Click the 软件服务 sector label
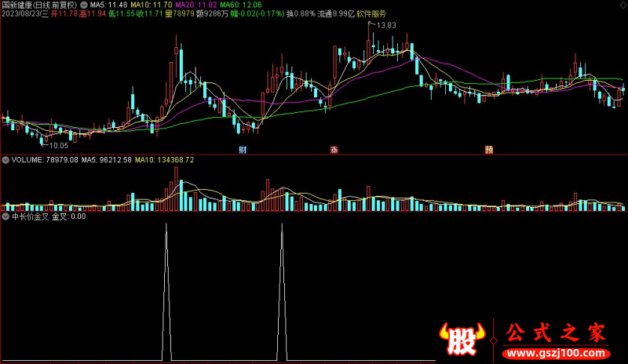Screen dimensions: 628x364 [371, 14]
